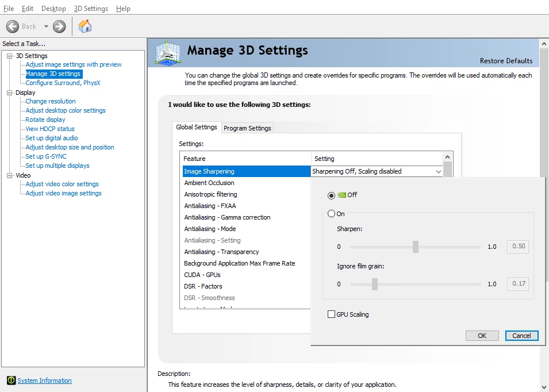The image size is (549, 392).
Task: Open Change resolution task
Action: click(51, 101)
